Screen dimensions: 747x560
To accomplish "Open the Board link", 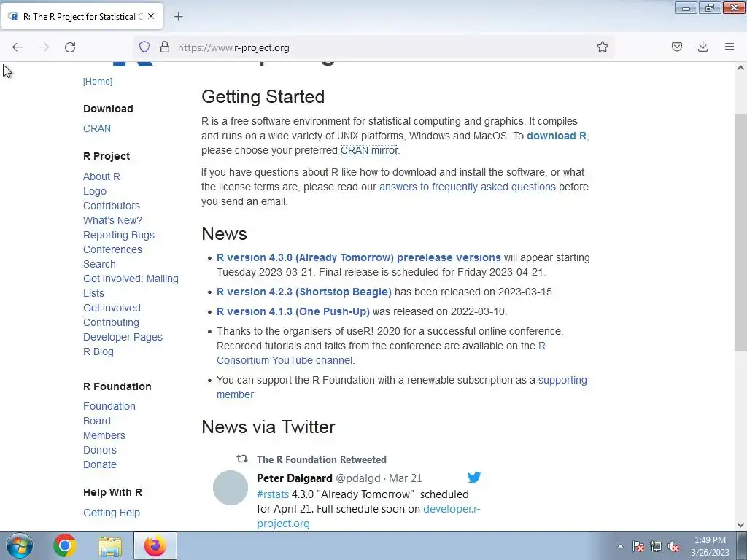I will click(x=97, y=421).
